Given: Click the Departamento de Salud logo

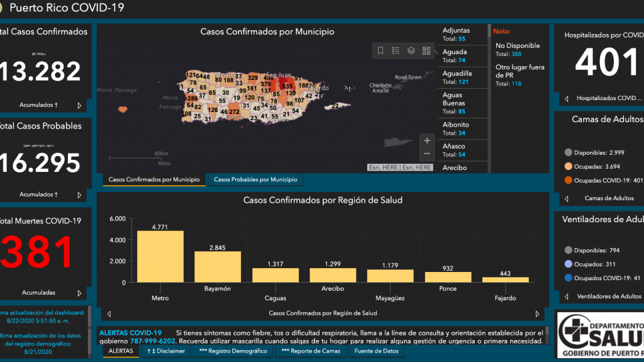Looking at the screenshot, I should click(x=601, y=333).
